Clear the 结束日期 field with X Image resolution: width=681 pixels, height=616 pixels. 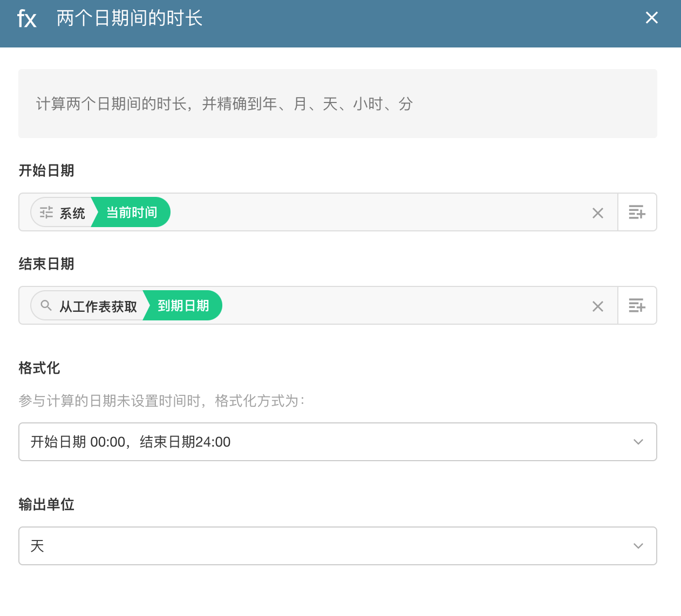click(597, 306)
